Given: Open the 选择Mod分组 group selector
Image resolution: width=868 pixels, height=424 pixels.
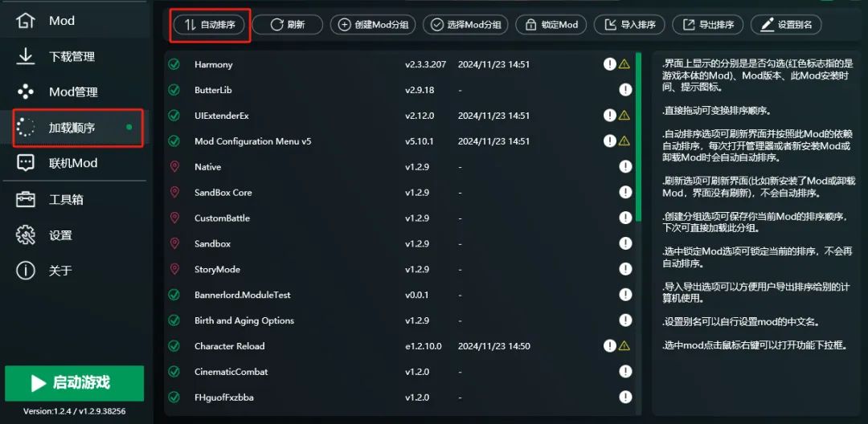Looking at the screenshot, I should (x=465, y=25).
